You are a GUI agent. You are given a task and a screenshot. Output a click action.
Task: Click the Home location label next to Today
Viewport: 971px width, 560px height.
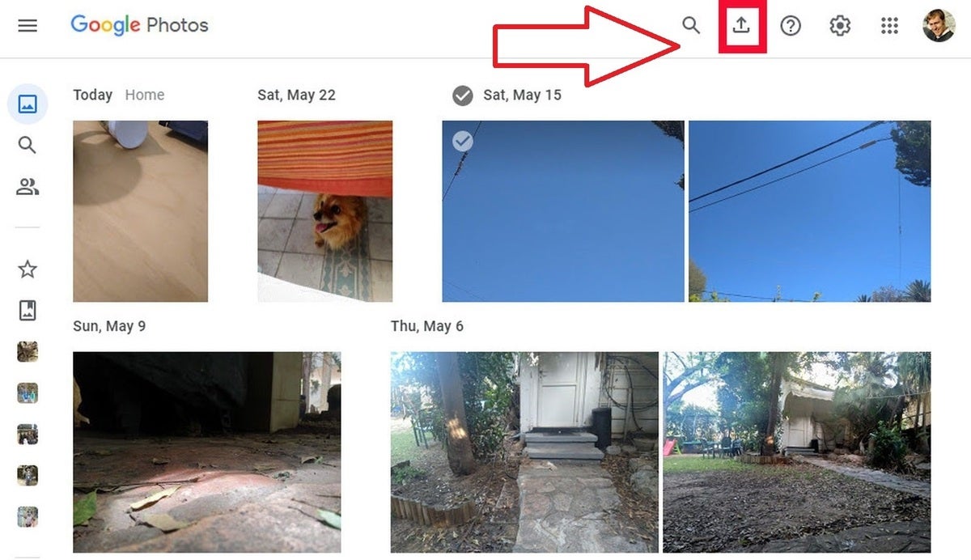coord(145,95)
